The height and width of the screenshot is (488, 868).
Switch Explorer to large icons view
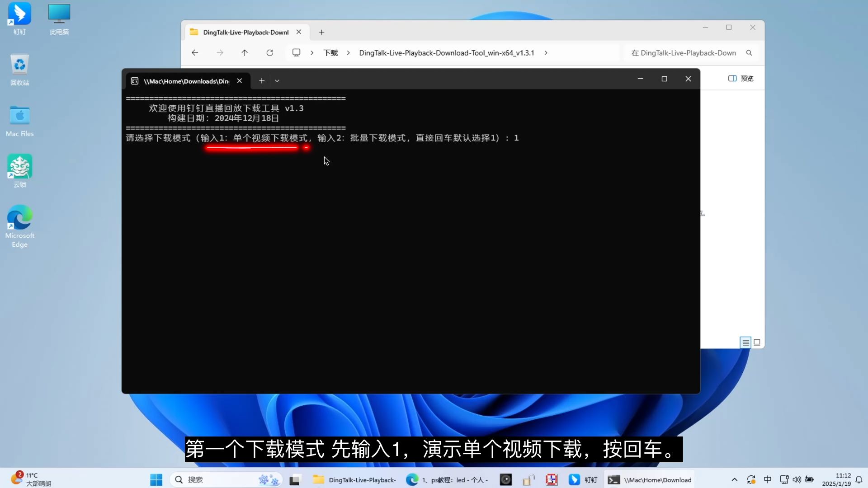(x=757, y=343)
